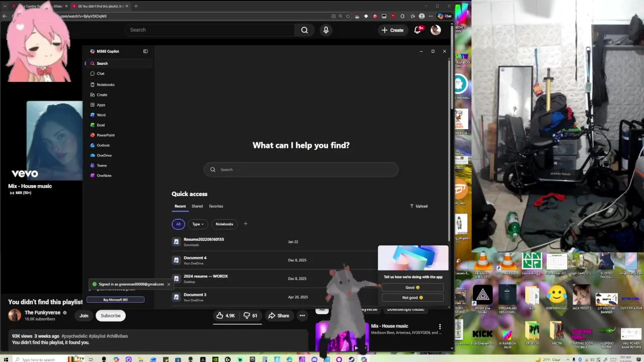Open The Funkyverse channel avatar
644x362 pixels.
point(15,316)
